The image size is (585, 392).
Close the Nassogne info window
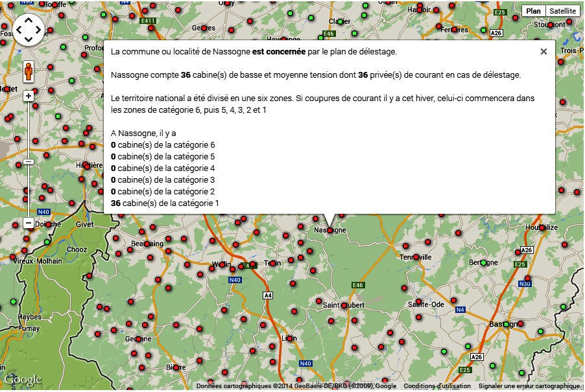(543, 52)
